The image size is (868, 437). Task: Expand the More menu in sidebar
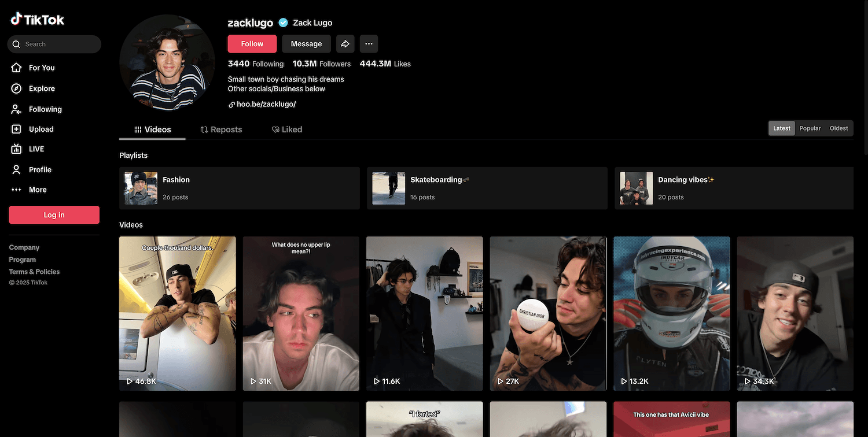[37, 190]
